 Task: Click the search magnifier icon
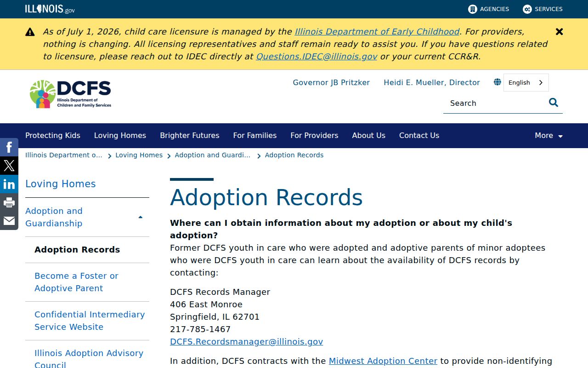tap(554, 103)
